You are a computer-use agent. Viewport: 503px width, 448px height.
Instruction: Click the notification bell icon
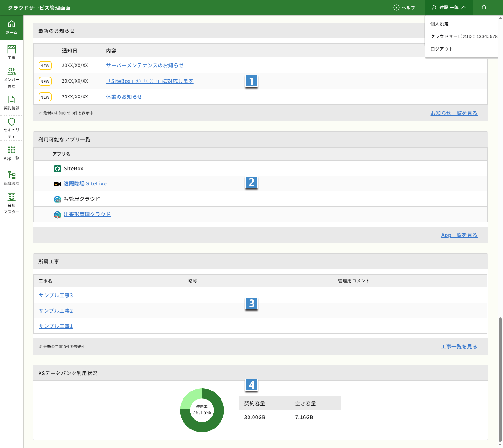[x=484, y=8]
